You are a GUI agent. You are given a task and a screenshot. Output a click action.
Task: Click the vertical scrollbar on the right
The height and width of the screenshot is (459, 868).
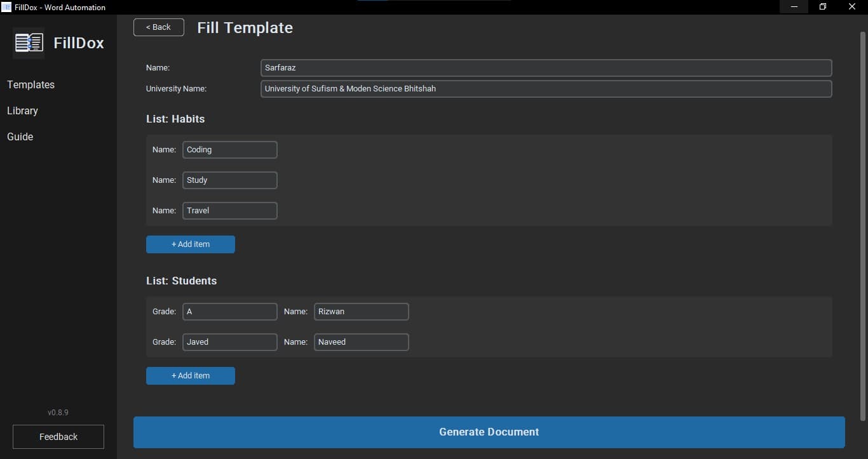click(x=862, y=222)
